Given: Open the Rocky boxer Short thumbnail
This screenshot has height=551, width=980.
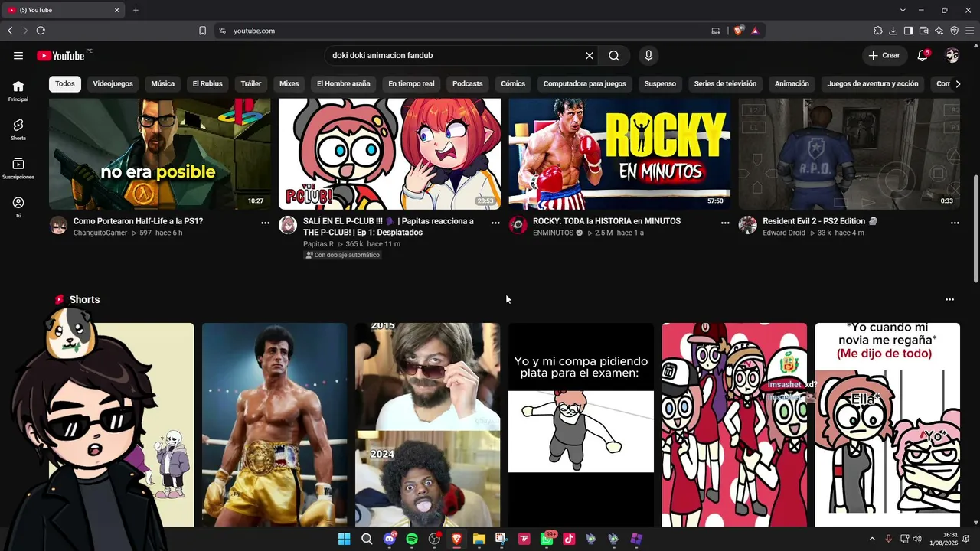Looking at the screenshot, I should (274, 425).
